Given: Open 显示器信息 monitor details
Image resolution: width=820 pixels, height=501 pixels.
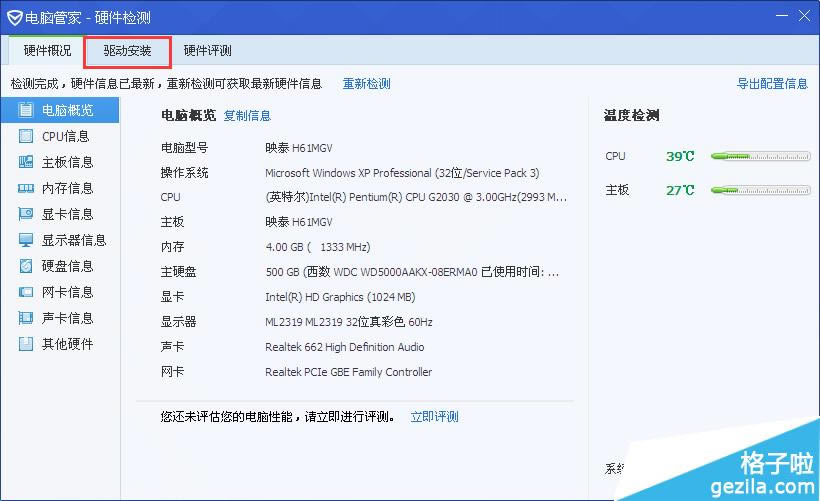Looking at the screenshot, I should coord(73,240).
